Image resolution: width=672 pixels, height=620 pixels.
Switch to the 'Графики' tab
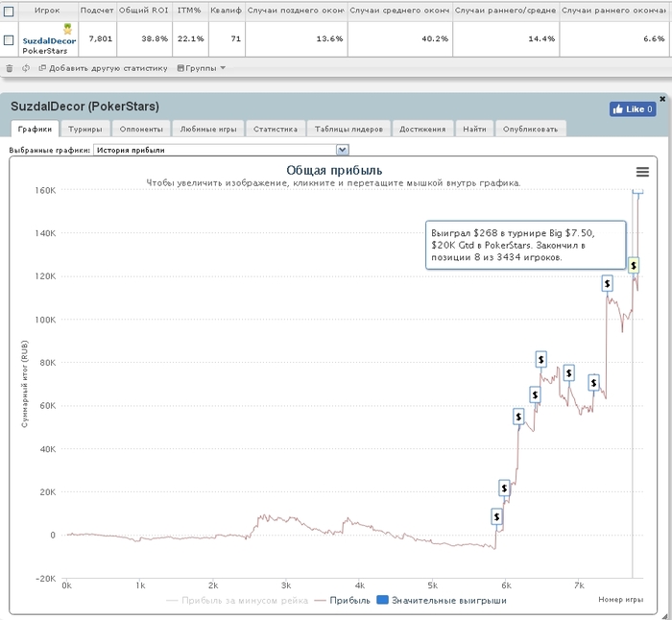[35, 129]
